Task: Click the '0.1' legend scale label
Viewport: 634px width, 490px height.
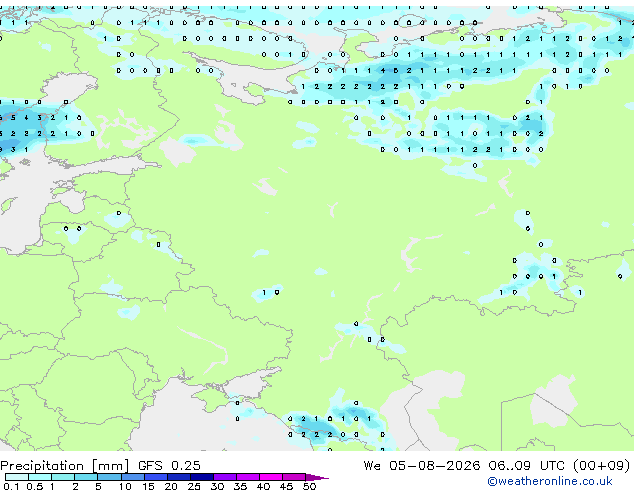Action: click(11, 486)
